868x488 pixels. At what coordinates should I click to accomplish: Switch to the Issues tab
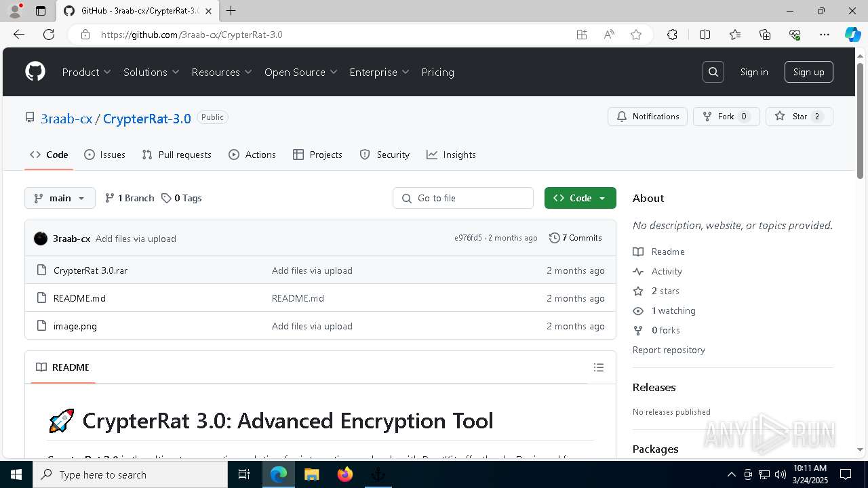pos(104,155)
